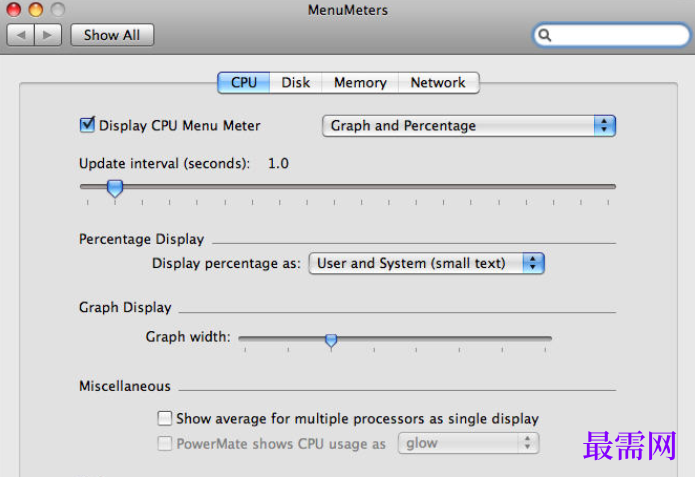Screen dimensions: 695x477
Task: Click the Update interval slider thumb
Action: pos(115,188)
